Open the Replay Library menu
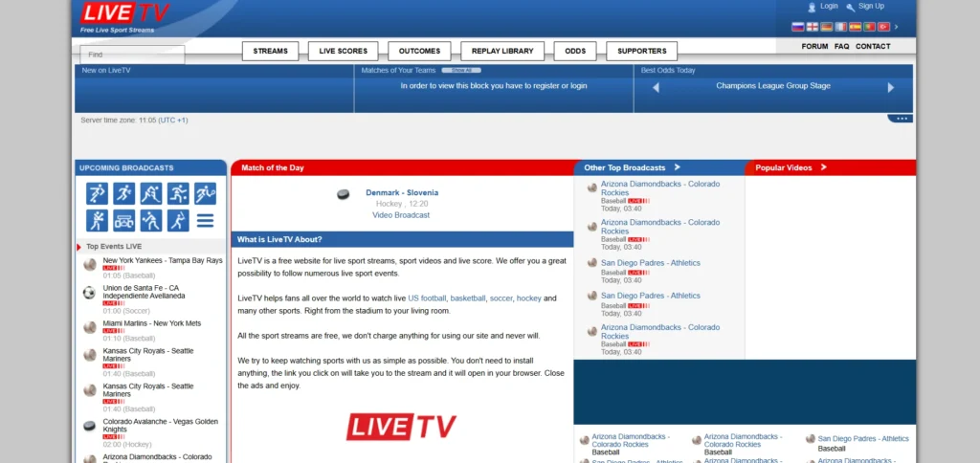The image size is (980, 463). (x=502, y=52)
